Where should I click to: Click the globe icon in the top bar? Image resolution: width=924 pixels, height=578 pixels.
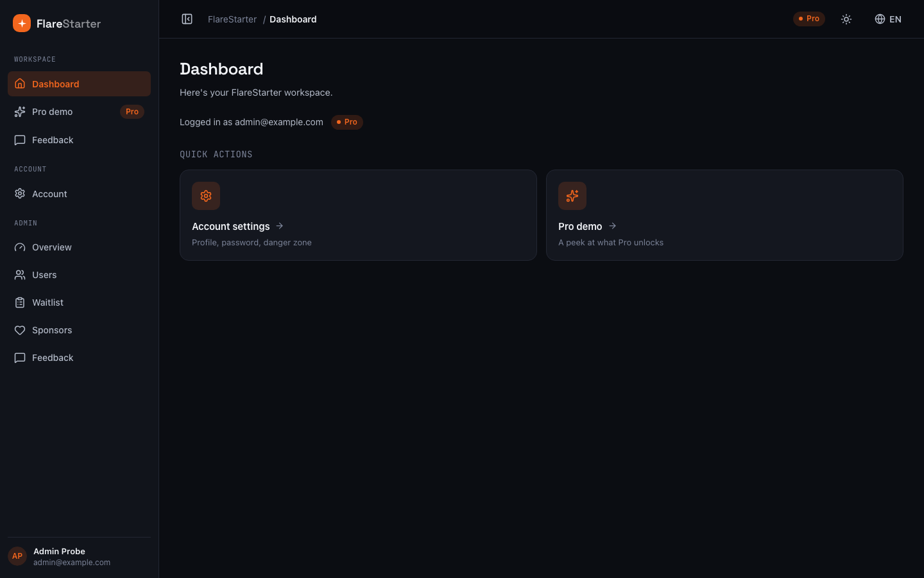[880, 19]
